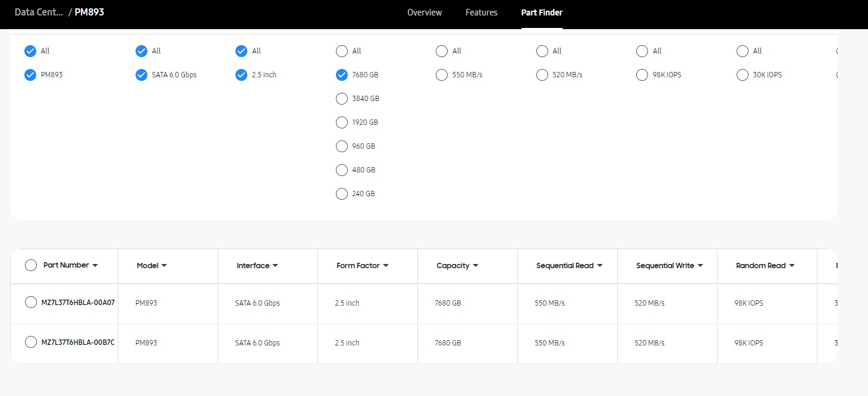Click 7680 GB cell in 00B7C row
This screenshot has width=868, height=396.
tap(448, 343)
